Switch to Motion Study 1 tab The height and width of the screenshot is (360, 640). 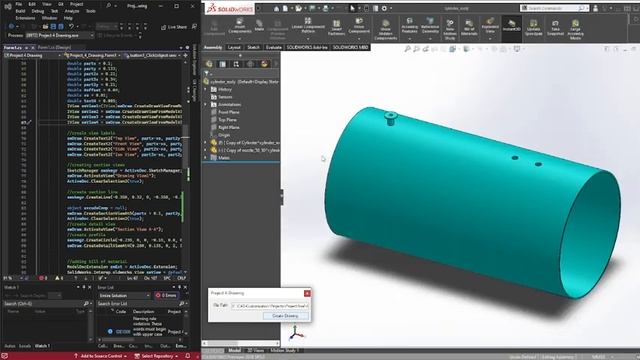click(x=284, y=350)
